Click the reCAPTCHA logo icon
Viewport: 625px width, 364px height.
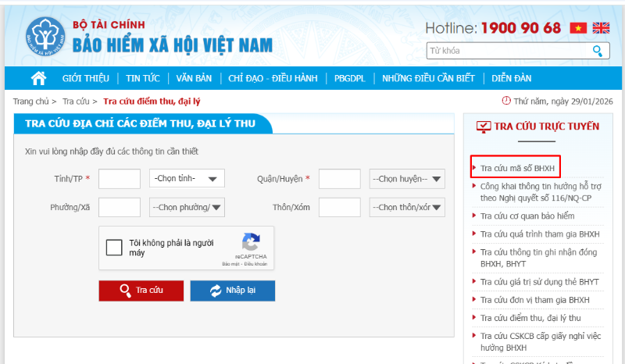pos(251,242)
